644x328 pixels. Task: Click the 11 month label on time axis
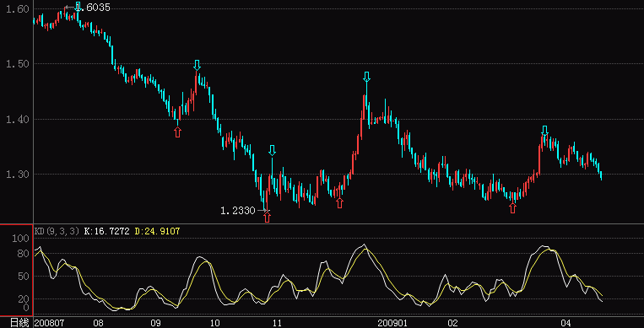(x=277, y=323)
